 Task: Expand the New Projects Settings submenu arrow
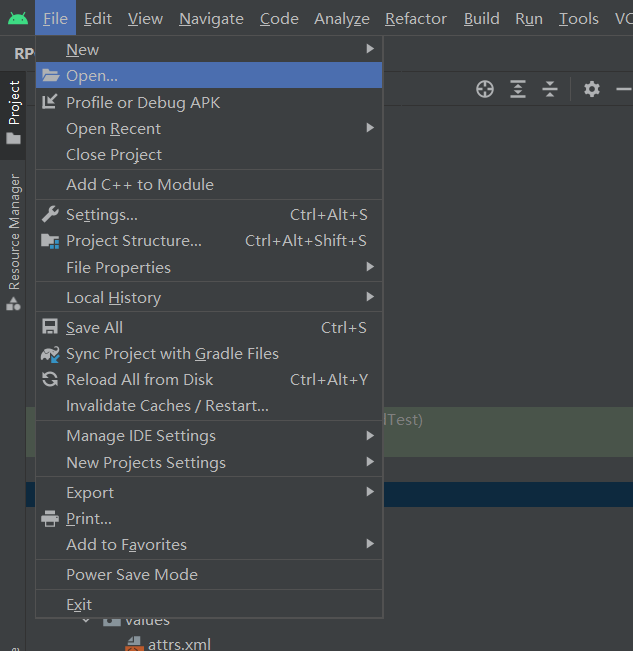point(370,462)
